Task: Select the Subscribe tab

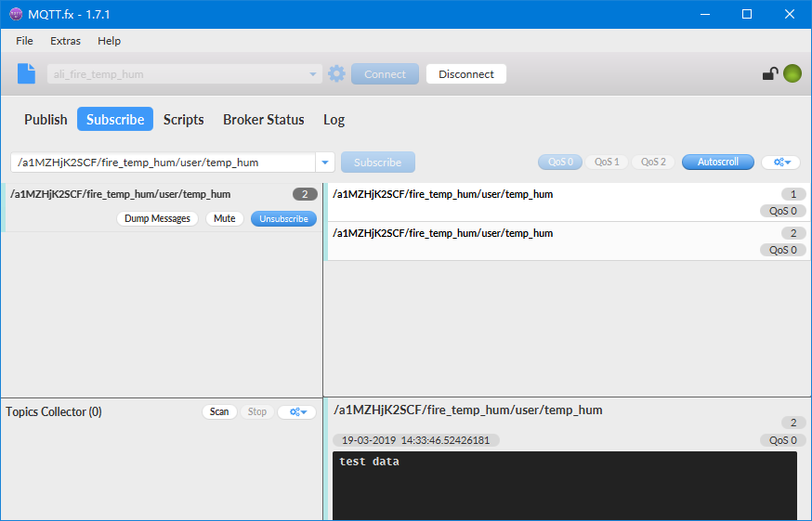Action: 115,119
